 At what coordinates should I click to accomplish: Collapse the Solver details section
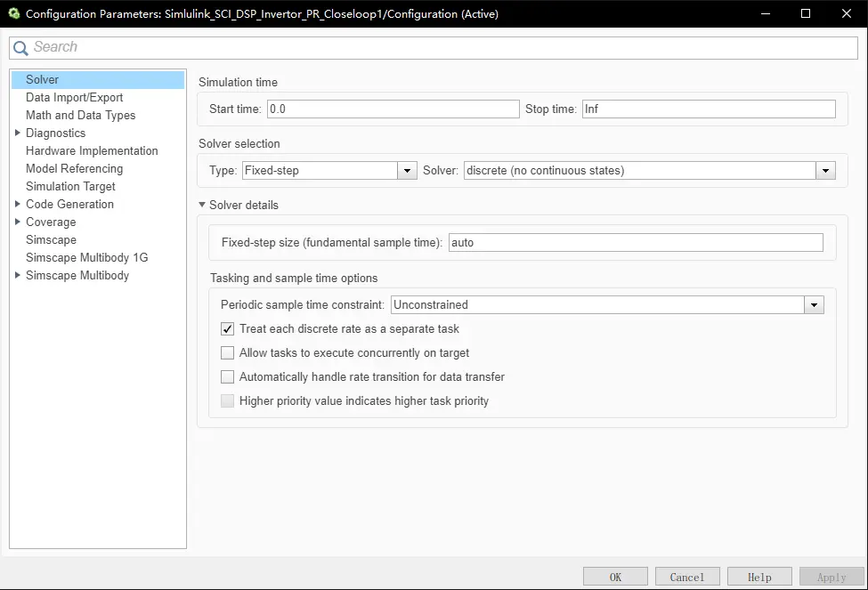pos(202,205)
